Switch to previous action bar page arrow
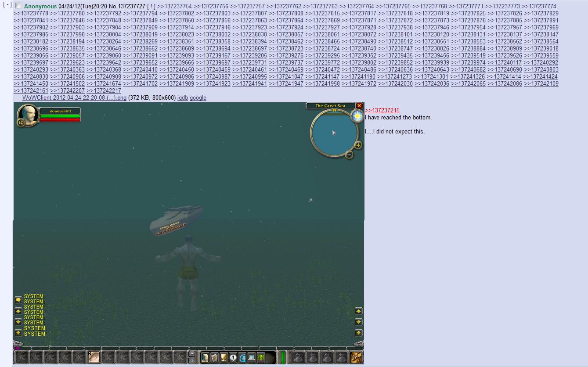 click(191, 360)
